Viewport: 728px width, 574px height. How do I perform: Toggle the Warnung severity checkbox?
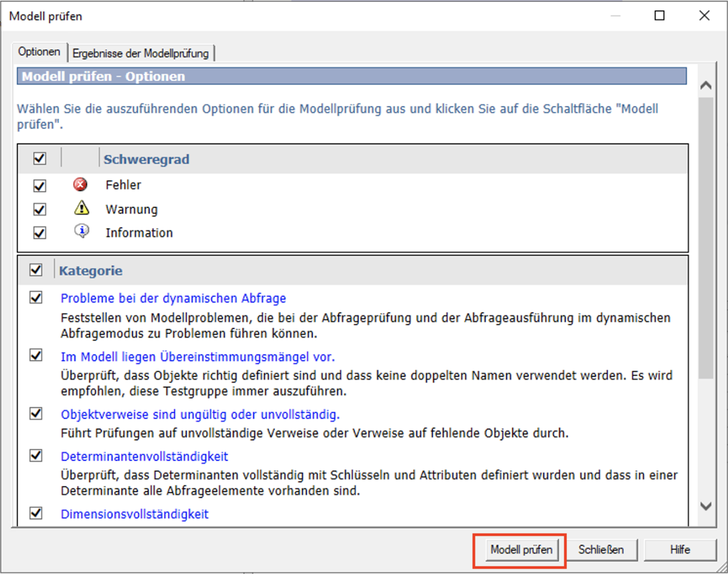(39, 209)
